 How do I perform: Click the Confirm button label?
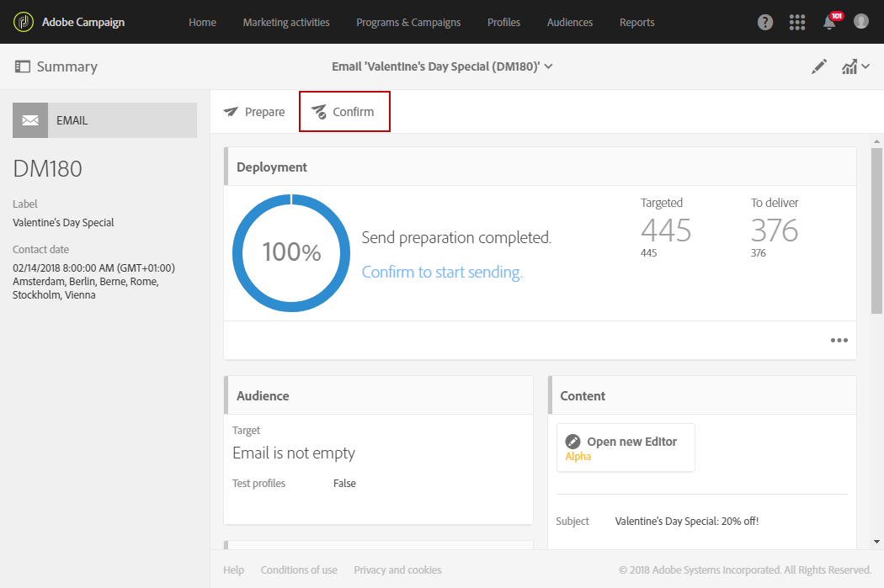pyautogui.click(x=353, y=112)
